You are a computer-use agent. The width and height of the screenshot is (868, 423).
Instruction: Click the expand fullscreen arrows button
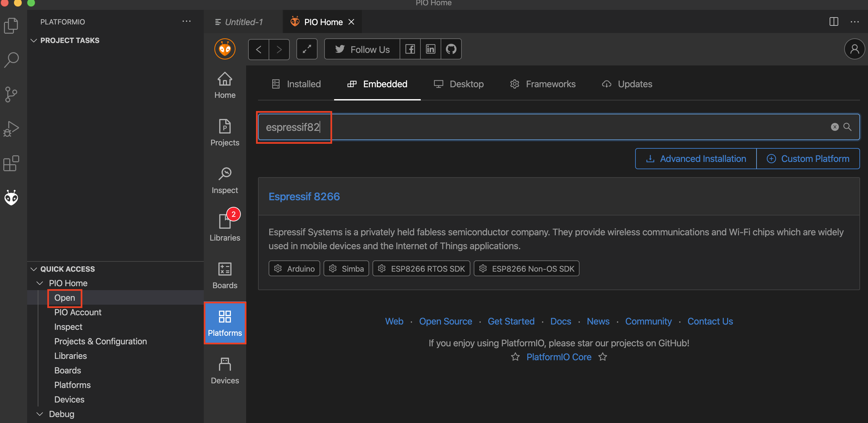pyautogui.click(x=307, y=50)
